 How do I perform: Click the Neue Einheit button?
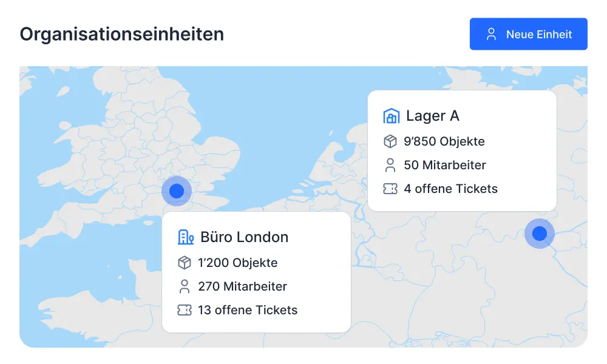pos(528,34)
